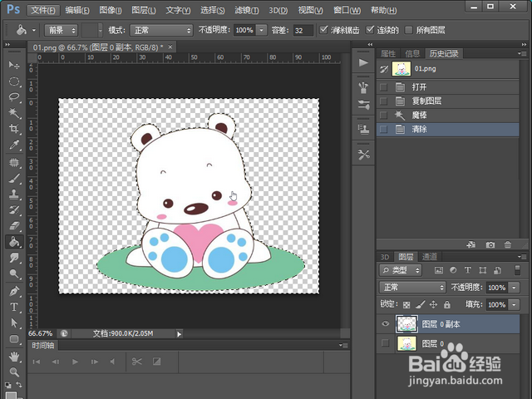
Task: Select the Type tool
Action: tap(14, 307)
